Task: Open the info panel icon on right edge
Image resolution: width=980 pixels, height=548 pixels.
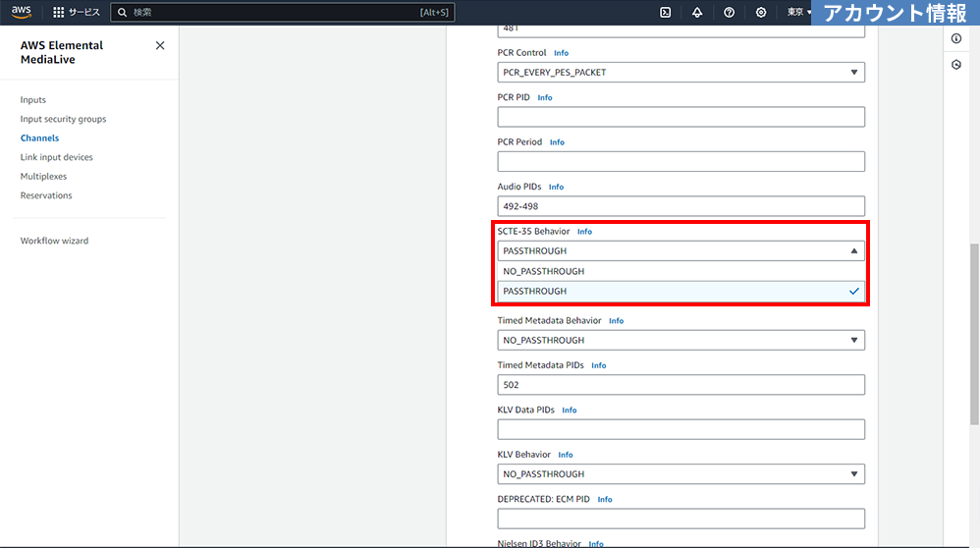Action: [x=956, y=38]
